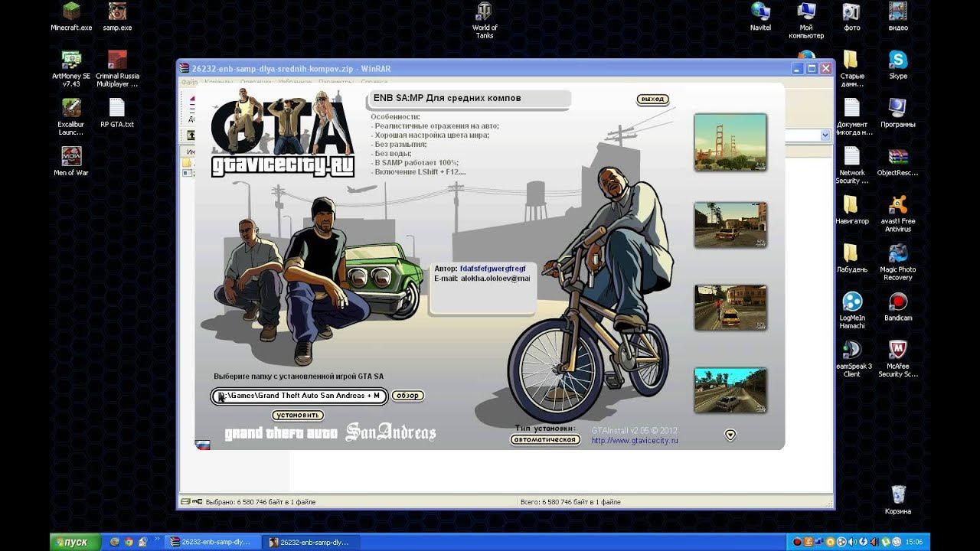Open the second screenshot thumbnail with palm trees

[730, 224]
